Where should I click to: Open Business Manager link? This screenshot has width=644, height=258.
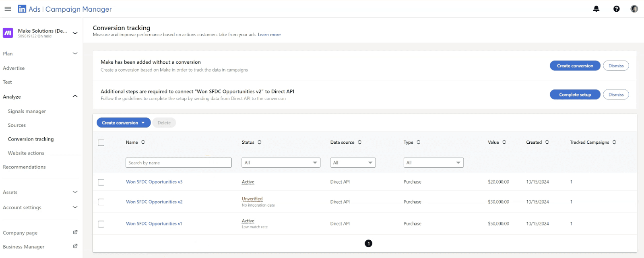pos(24,247)
